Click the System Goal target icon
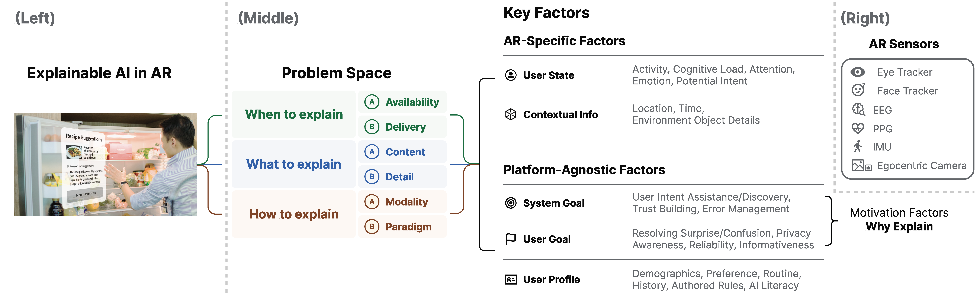This screenshot has width=980, height=295. [x=511, y=203]
